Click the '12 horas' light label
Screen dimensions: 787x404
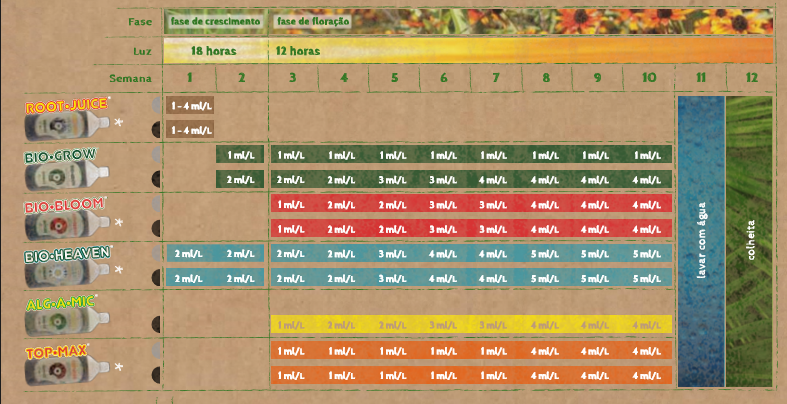297,51
